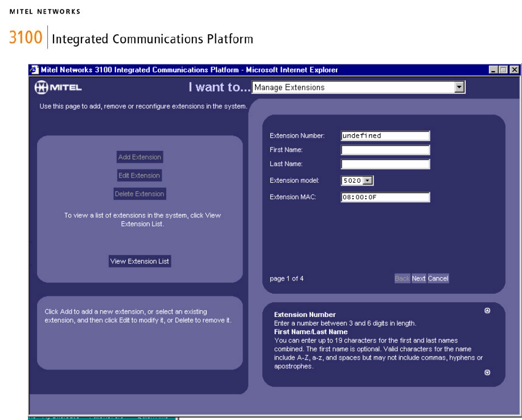Click the Internet Explorer title bar icon
The width and height of the screenshot is (522, 420).
(x=34, y=69)
